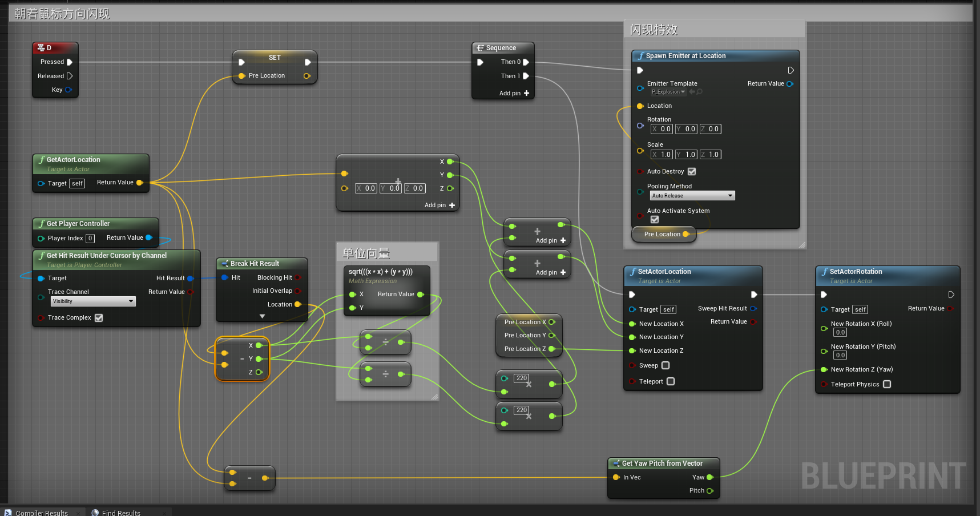Uncheck Auto Destroy on Spawn Emitter
Viewport: 980px width, 516px height.
[x=691, y=171]
